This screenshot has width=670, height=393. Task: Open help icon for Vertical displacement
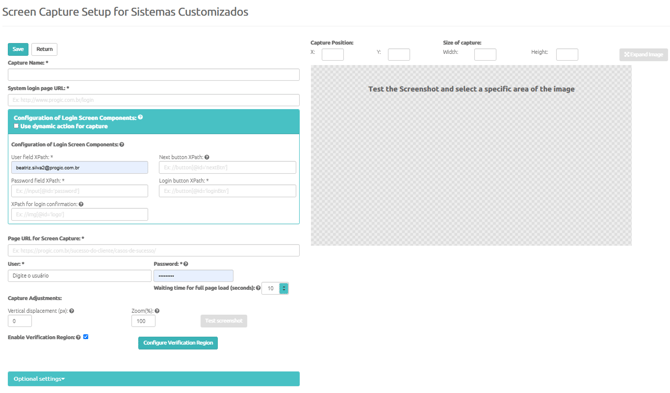tap(72, 311)
